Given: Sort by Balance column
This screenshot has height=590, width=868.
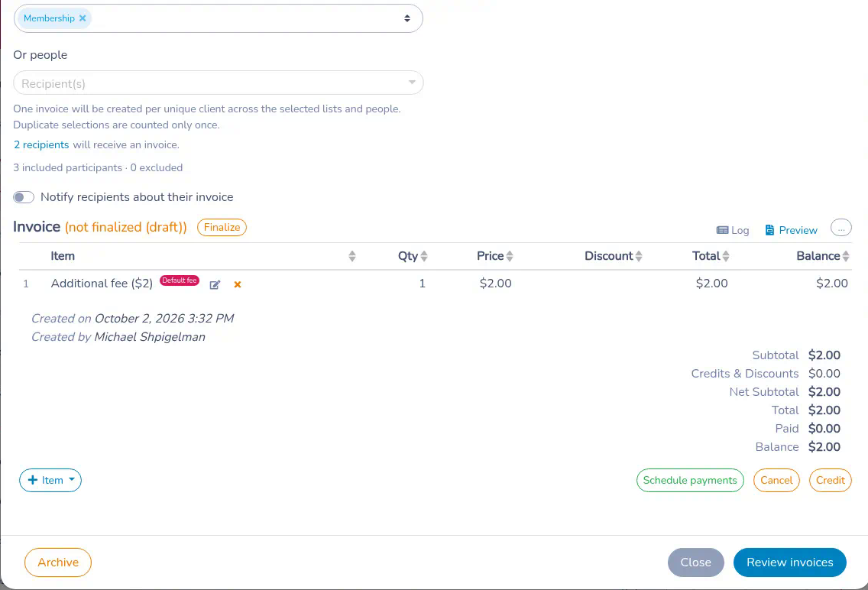Looking at the screenshot, I should pyautogui.click(x=846, y=256).
